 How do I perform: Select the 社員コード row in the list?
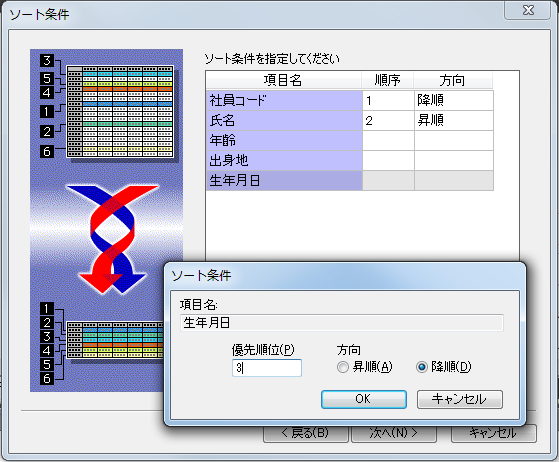pos(350,100)
